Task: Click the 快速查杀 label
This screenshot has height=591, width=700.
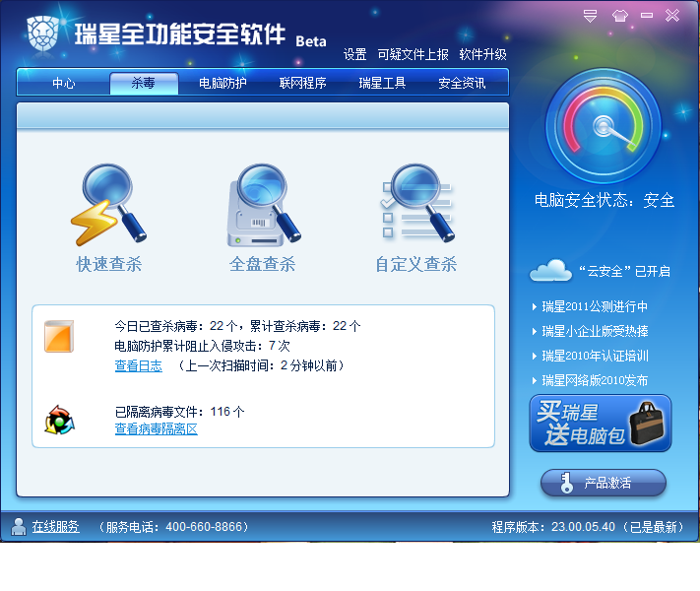Action: pyautogui.click(x=109, y=264)
